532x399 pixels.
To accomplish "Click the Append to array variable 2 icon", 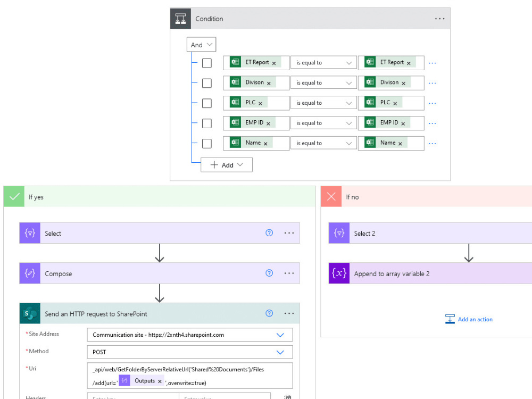I will [x=339, y=273].
